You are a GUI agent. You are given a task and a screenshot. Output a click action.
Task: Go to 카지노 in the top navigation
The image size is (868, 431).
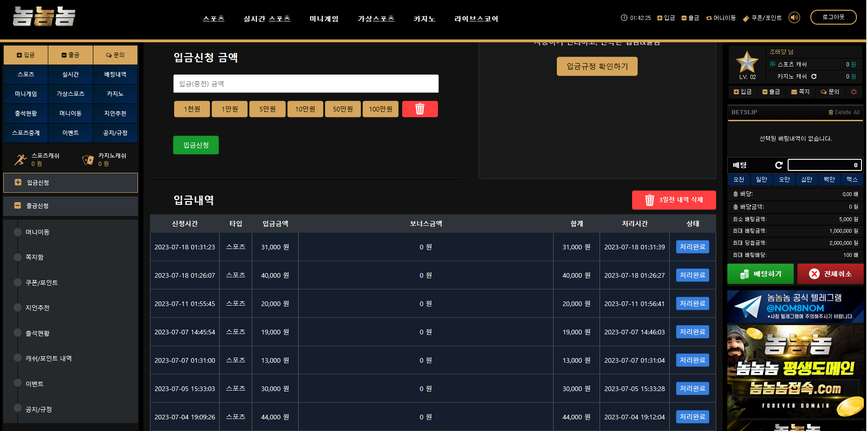click(x=424, y=19)
